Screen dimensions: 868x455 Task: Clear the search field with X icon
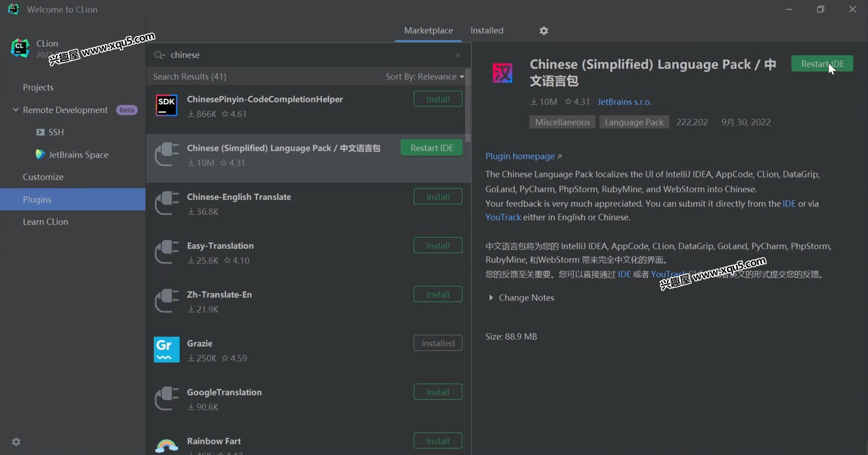458,55
